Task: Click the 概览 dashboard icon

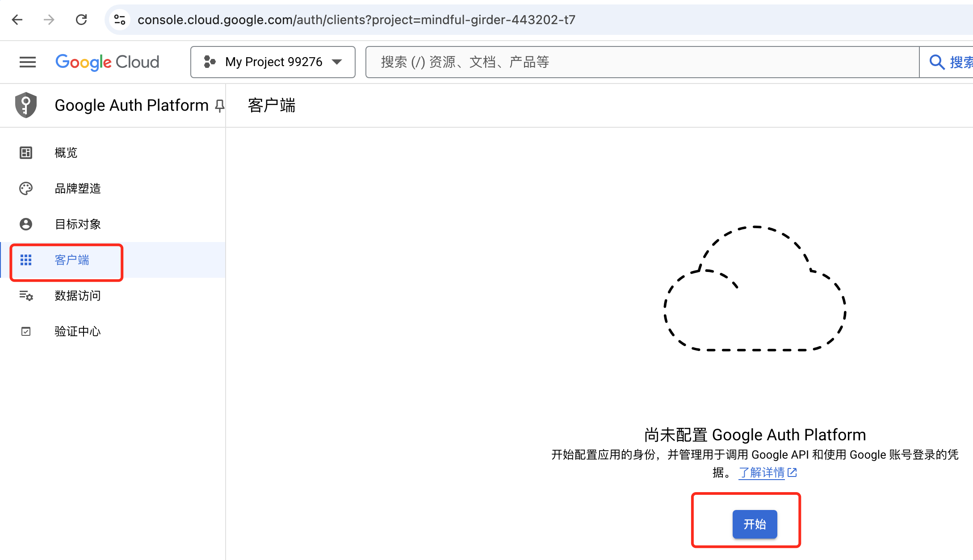Action: coord(26,153)
